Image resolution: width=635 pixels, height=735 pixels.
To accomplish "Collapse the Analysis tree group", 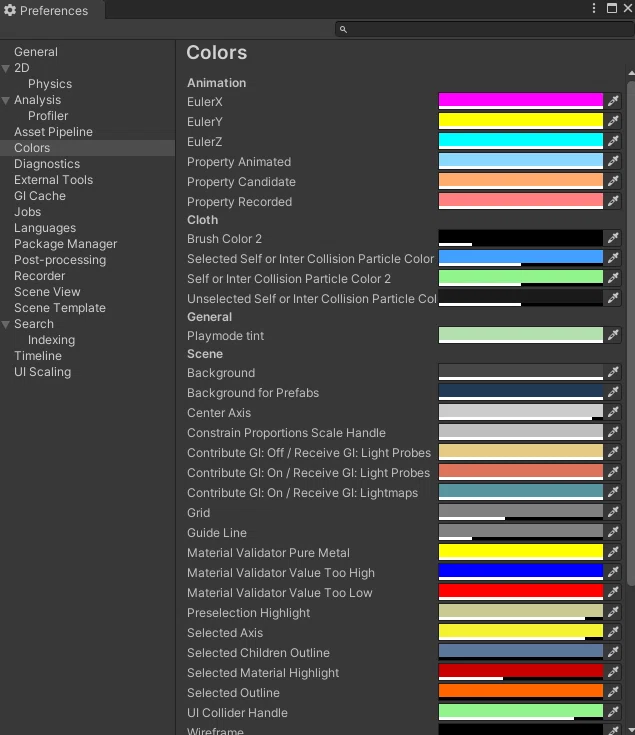I will click(x=6, y=100).
